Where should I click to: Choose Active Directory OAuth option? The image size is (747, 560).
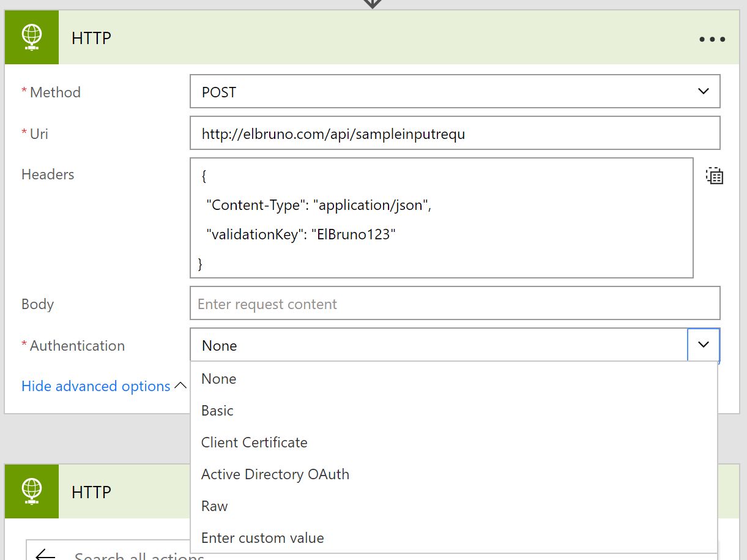click(275, 474)
